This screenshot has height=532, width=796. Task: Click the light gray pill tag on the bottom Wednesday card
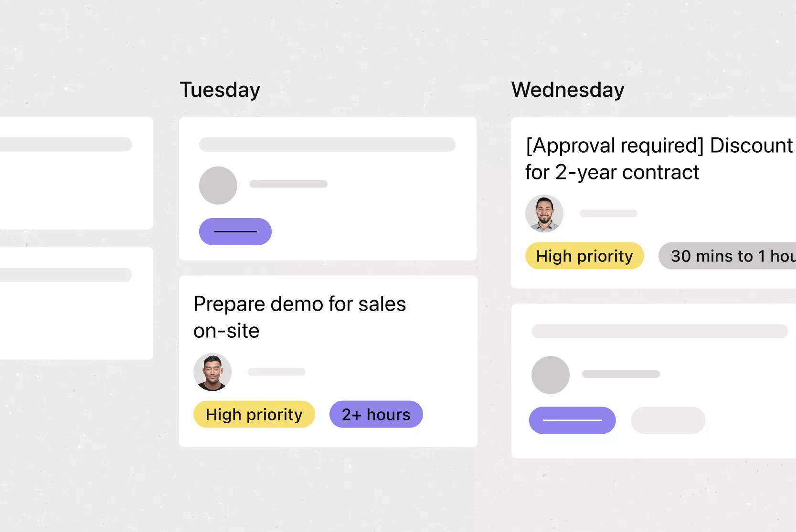[x=668, y=420]
